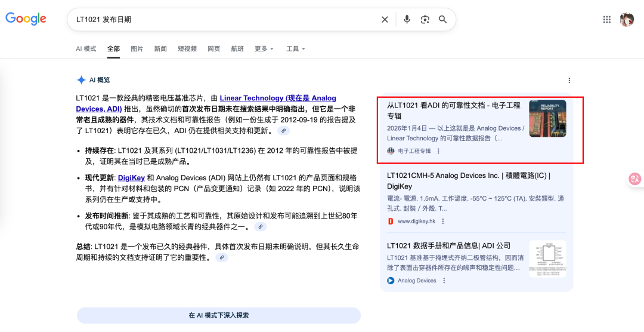Click the pink translate extension icon
The width and height of the screenshot is (644, 332).
point(635,179)
